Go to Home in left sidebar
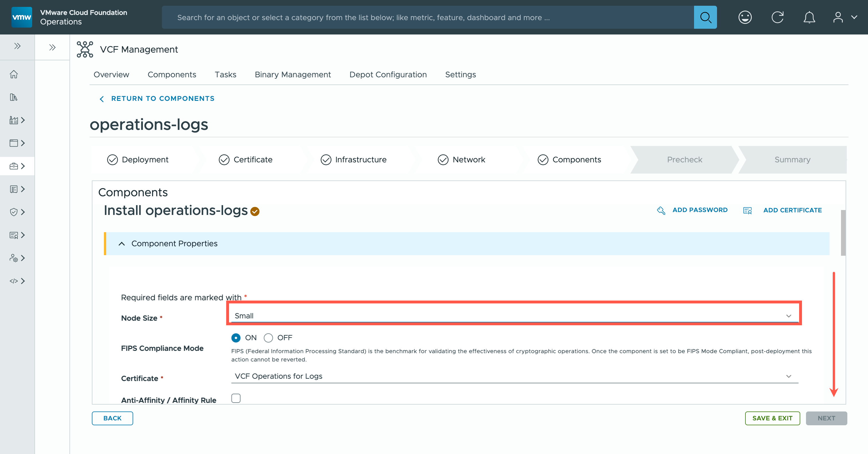 (x=14, y=74)
